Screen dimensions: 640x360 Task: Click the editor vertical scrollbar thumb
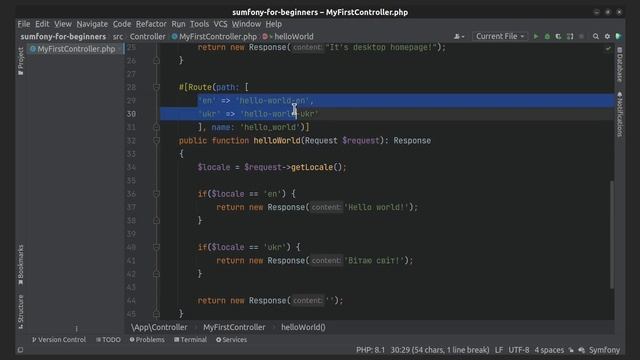point(611,235)
